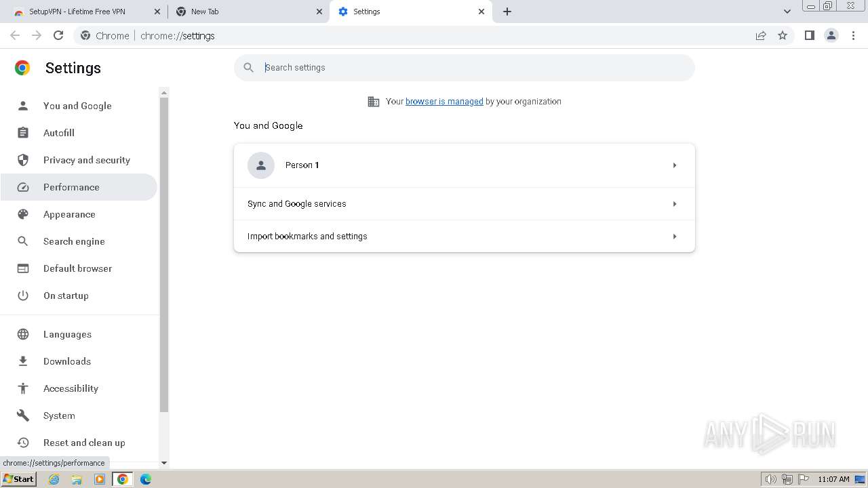Share this page via share icon
The width and height of the screenshot is (868, 488).
761,35
